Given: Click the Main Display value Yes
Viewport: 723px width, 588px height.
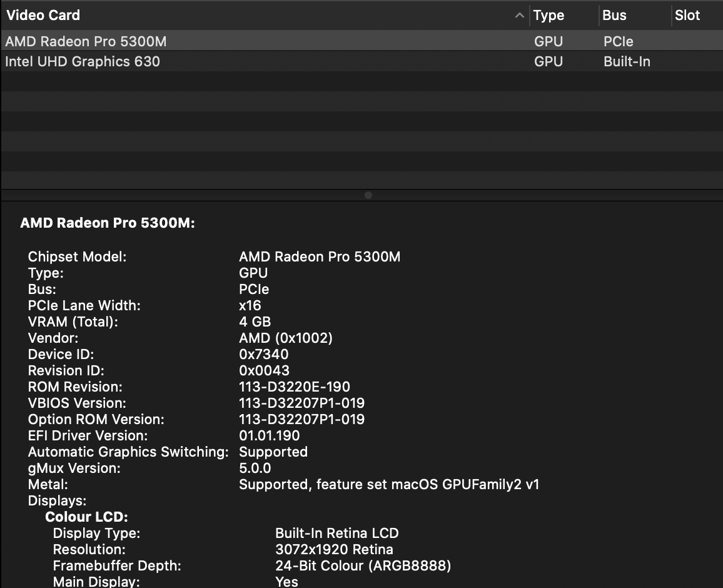Looking at the screenshot, I should [x=287, y=582].
